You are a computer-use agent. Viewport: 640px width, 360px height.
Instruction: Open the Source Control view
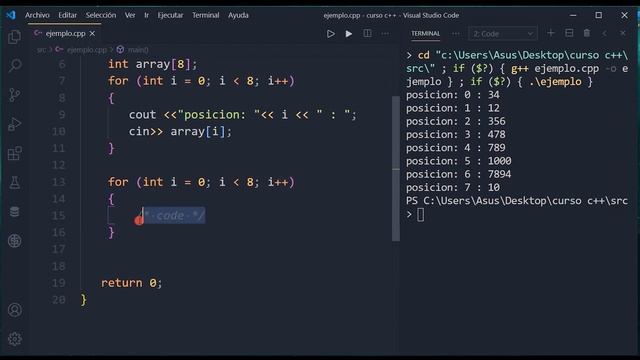(x=15, y=95)
